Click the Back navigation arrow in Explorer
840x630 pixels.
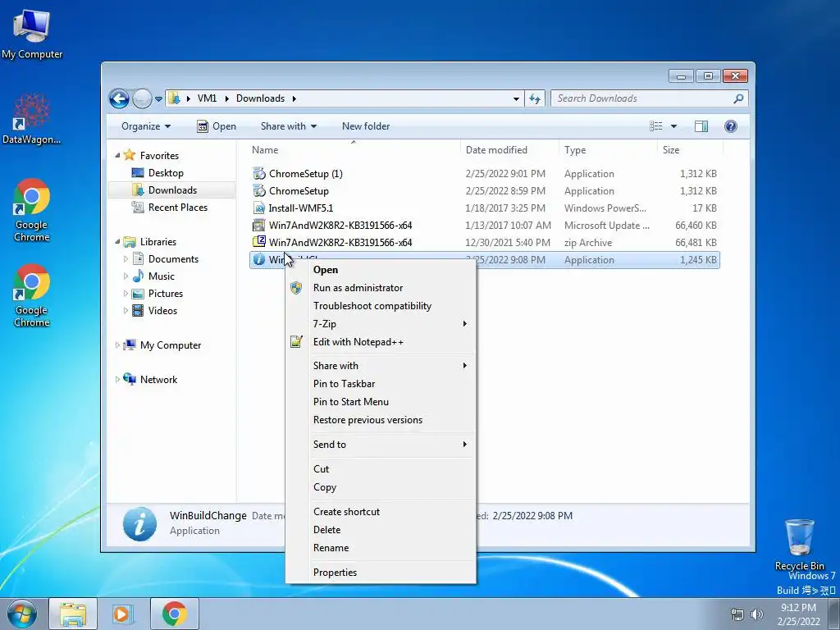coord(119,98)
